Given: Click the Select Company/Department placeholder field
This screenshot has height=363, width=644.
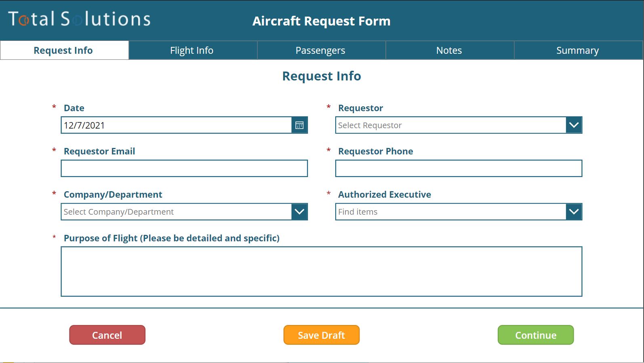Looking at the screenshot, I should 176,212.
